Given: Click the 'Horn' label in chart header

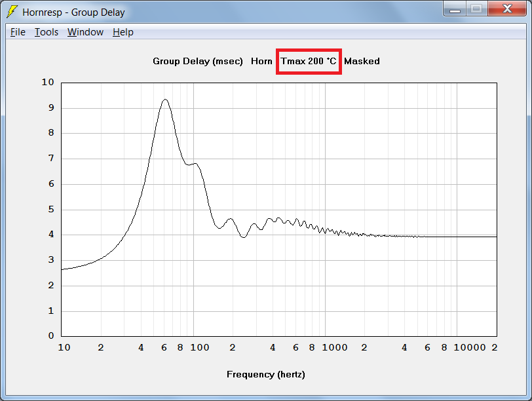Looking at the screenshot, I should click(261, 62).
